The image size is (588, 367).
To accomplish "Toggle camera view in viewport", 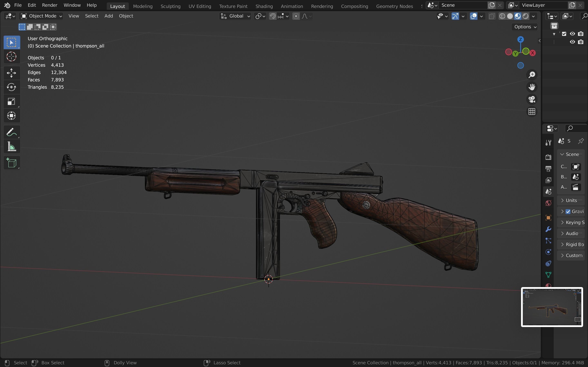I will pos(532,99).
